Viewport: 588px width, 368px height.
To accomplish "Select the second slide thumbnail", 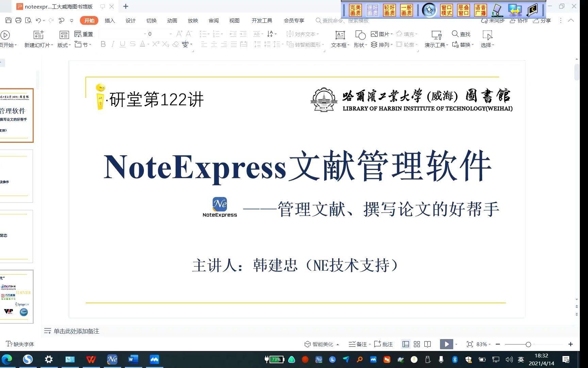I will (16, 176).
